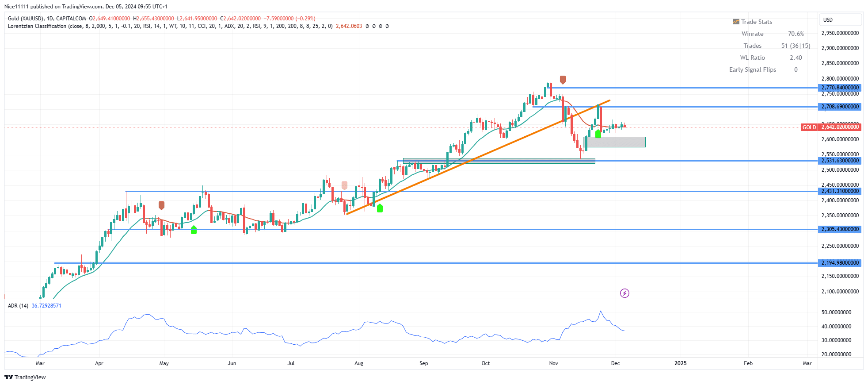Click the high price H2,655.43 in legend
Screen dimensions: 868x385
coord(153,19)
